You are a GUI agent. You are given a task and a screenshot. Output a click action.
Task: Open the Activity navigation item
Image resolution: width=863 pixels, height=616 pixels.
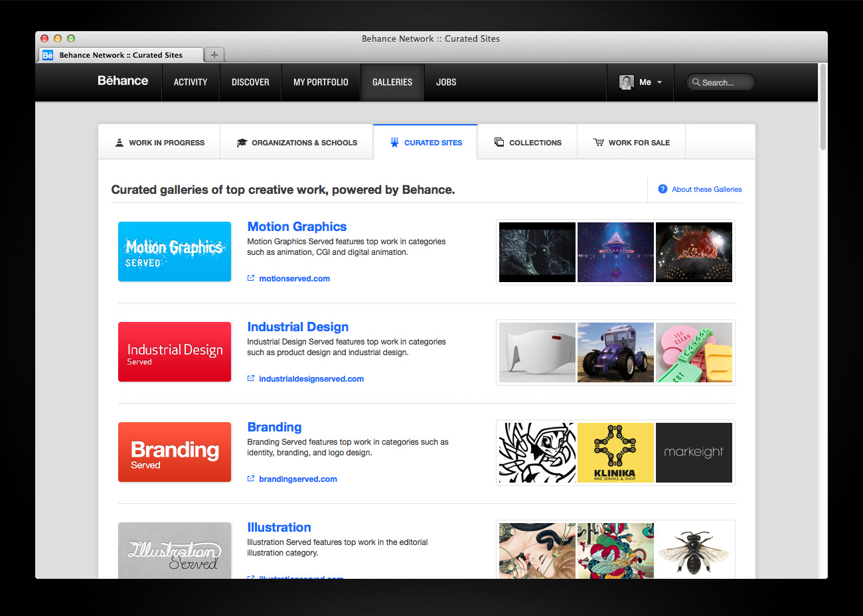191,82
